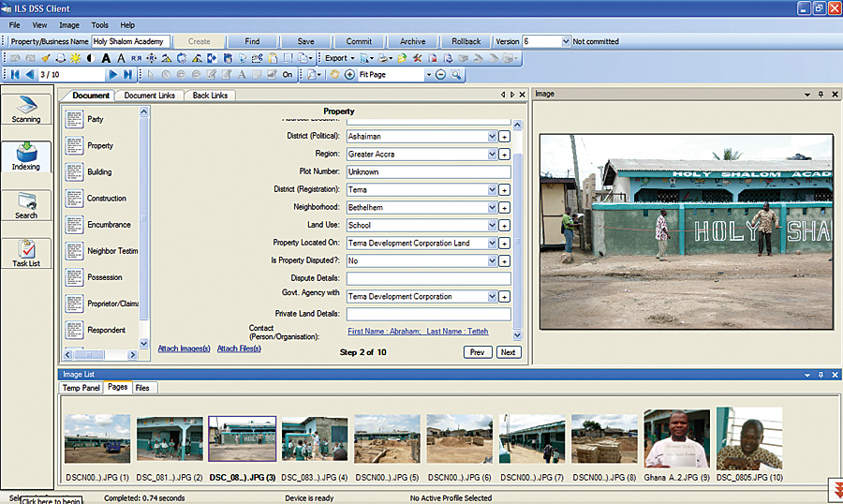This screenshot has width=843, height=504.
Task: Open the Fit Page zoom dropdown
Action: tap(429, 74)
